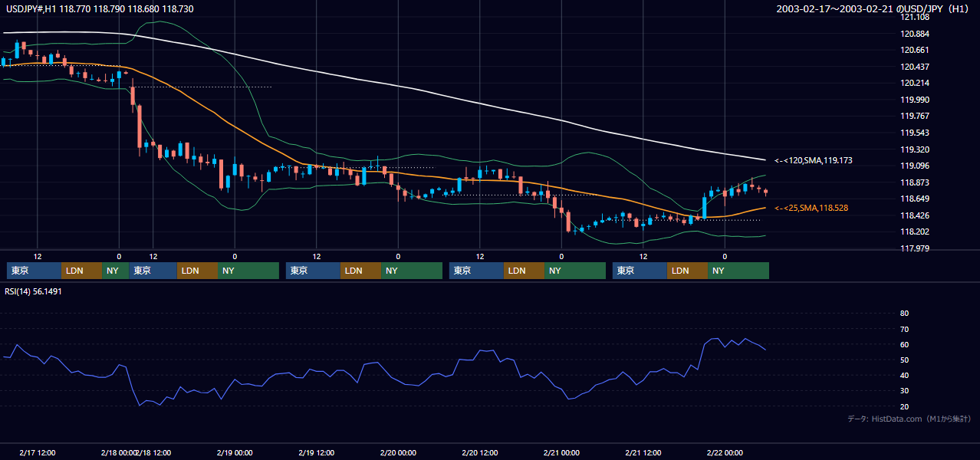Select the 120.437 price axis label

pyautogui.click(x=916, y=67)
